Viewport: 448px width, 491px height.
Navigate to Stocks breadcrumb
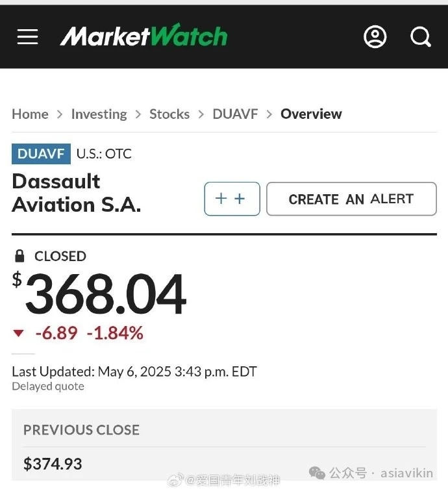point(169,114)
